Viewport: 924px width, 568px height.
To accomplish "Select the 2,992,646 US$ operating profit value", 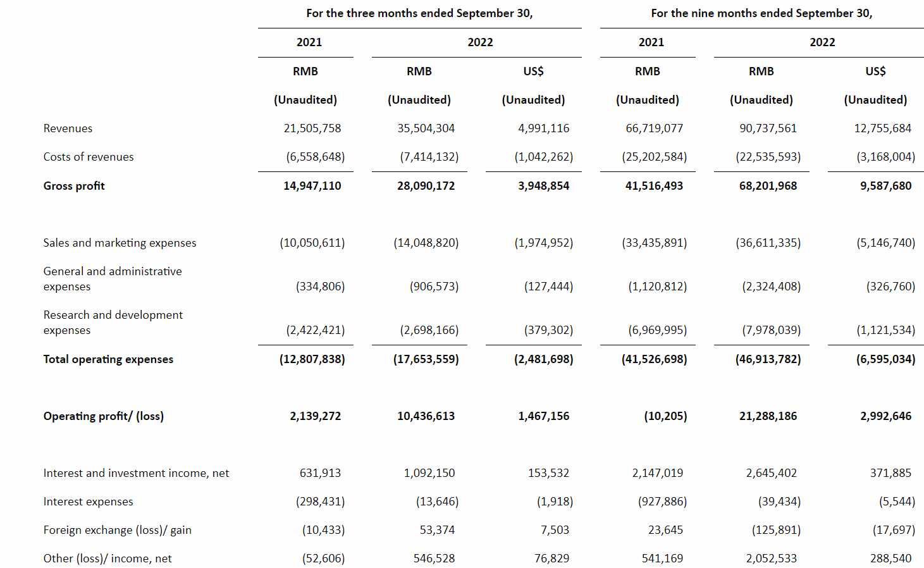I will point(885,416).
